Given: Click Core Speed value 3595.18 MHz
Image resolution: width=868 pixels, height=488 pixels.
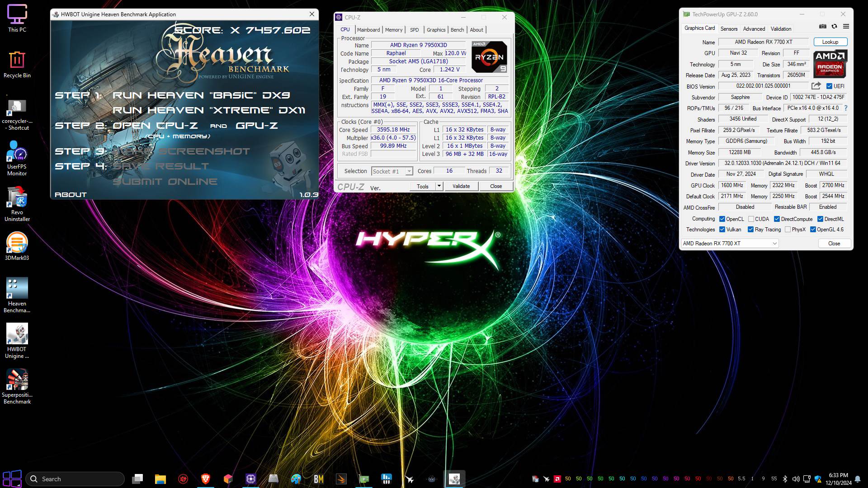Looking at the screenshot, I should tap(393, 130).
